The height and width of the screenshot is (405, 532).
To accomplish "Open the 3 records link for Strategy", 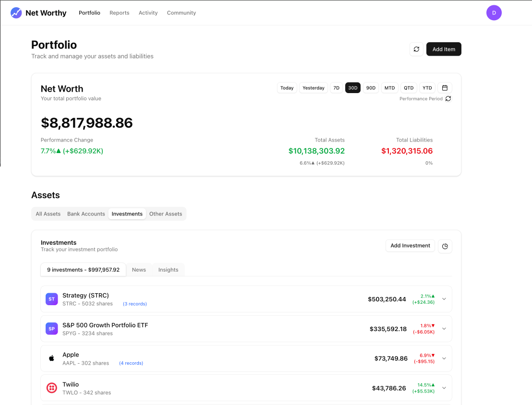I will click(135, 304).
